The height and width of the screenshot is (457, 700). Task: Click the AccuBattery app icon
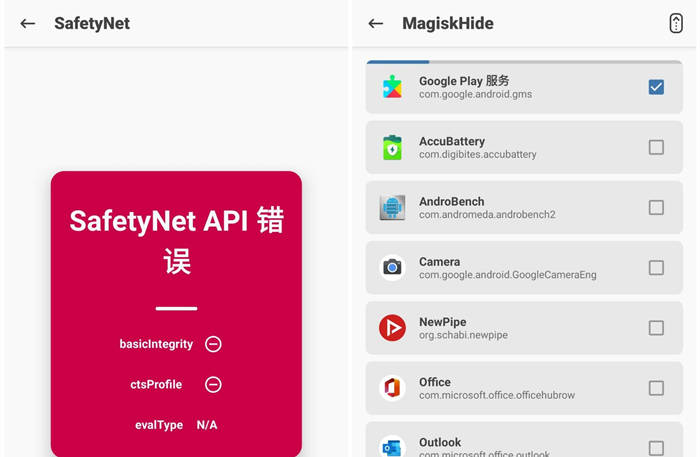[x=392, y=147]
